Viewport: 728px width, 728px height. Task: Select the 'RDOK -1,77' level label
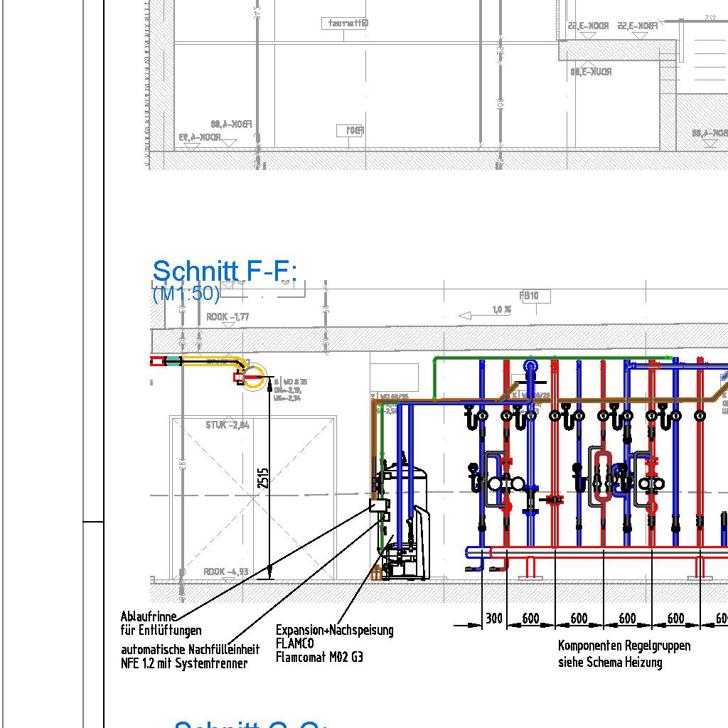(x=227, y=317)
